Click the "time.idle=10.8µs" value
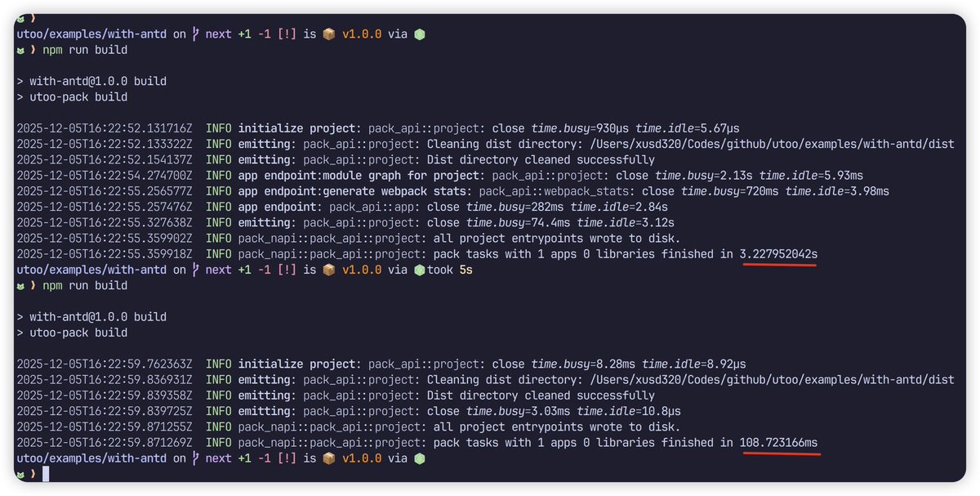Viewport: 980px width, 496px height. tap(629, 411)
